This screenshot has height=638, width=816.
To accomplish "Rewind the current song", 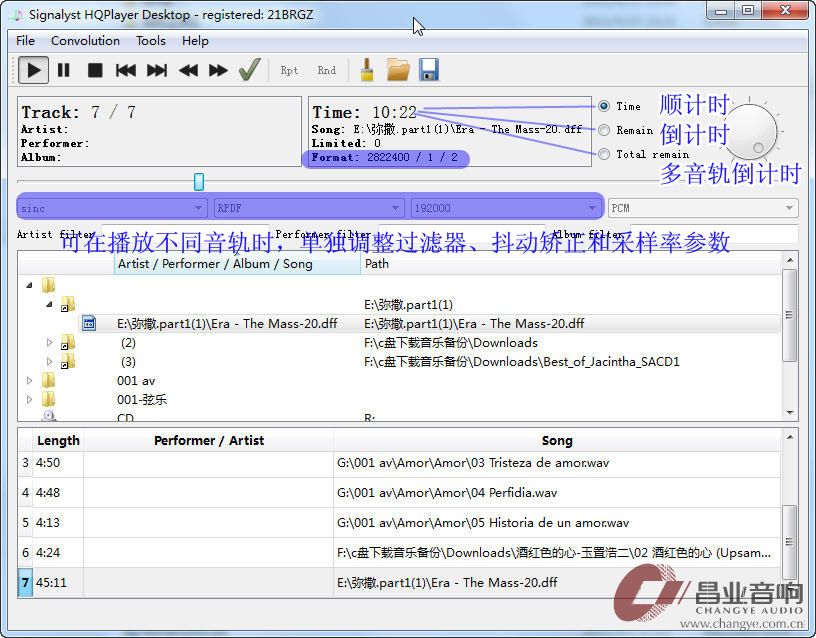I will [188, 70].
